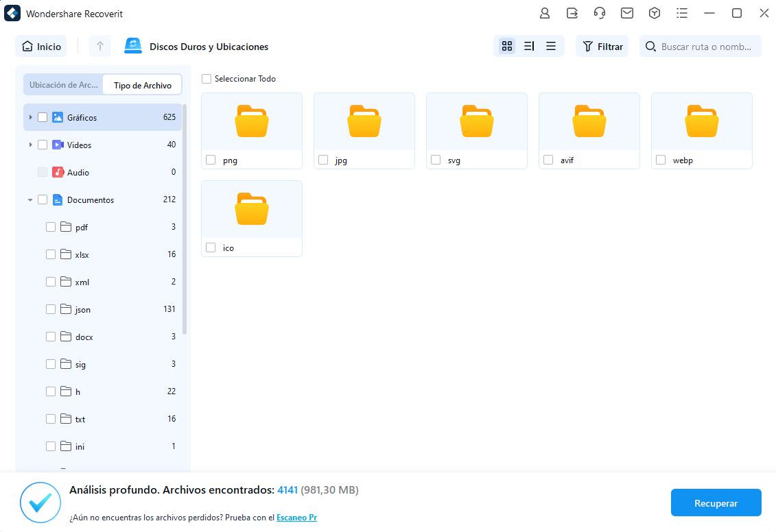Switch to the Tipo de Archivo tab
Screen dimensions: 776x532
(x=142, y=85)
